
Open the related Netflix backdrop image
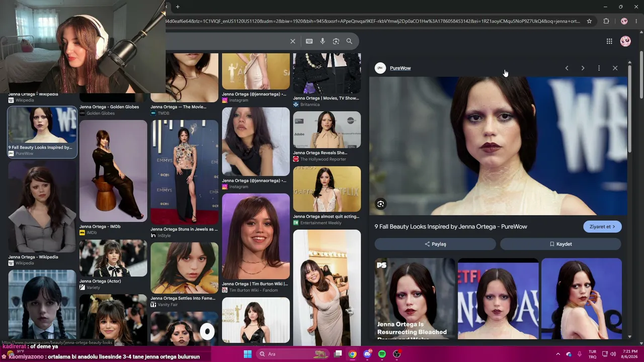tap(498, 299)
